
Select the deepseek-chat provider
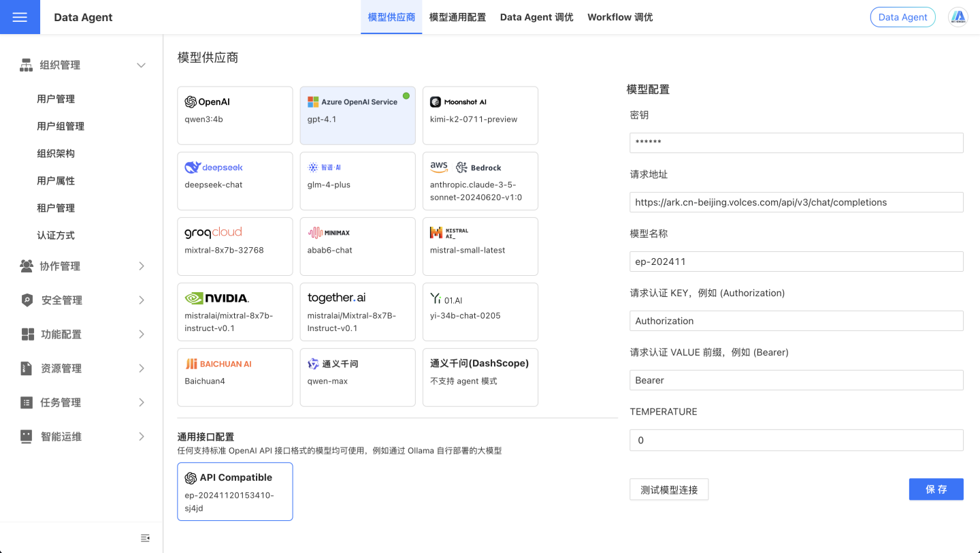[x=235, y=180]
